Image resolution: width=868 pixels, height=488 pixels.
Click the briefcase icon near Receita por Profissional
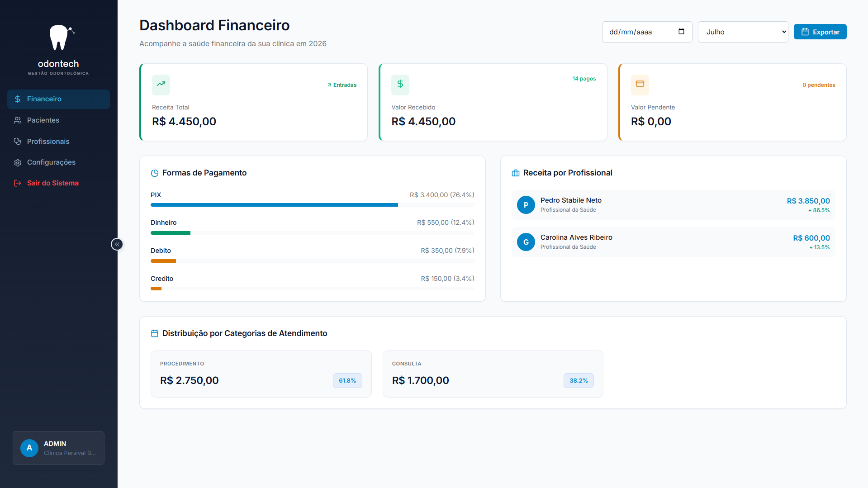point(516,173)
